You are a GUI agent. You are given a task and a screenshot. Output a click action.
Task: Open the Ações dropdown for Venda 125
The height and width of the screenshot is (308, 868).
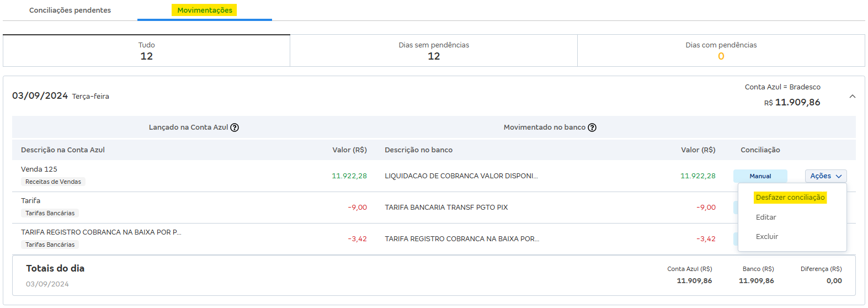[826, 176]
